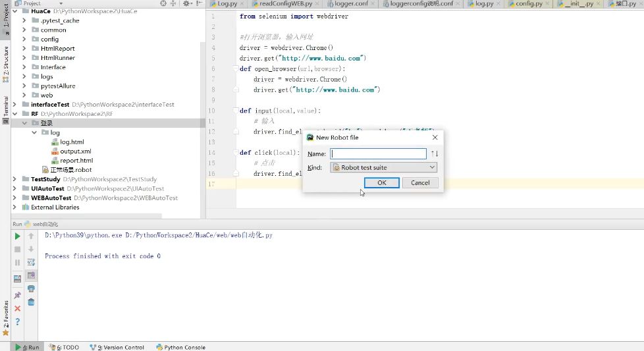644x351 pixels.
Task: Click the red Close X icon in Run panel
Action: coord(18,308)
